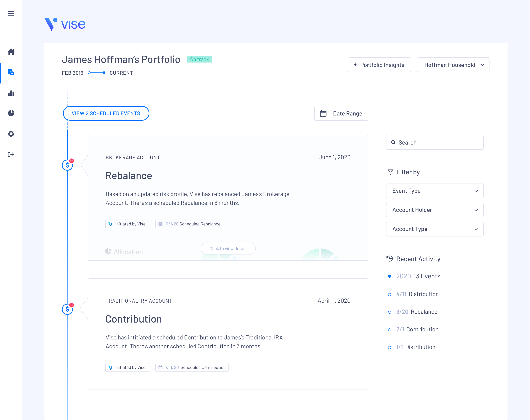The image size is (530, 420).
Task: Open the 2/1 Contribution activity
Action: (417, 329)
